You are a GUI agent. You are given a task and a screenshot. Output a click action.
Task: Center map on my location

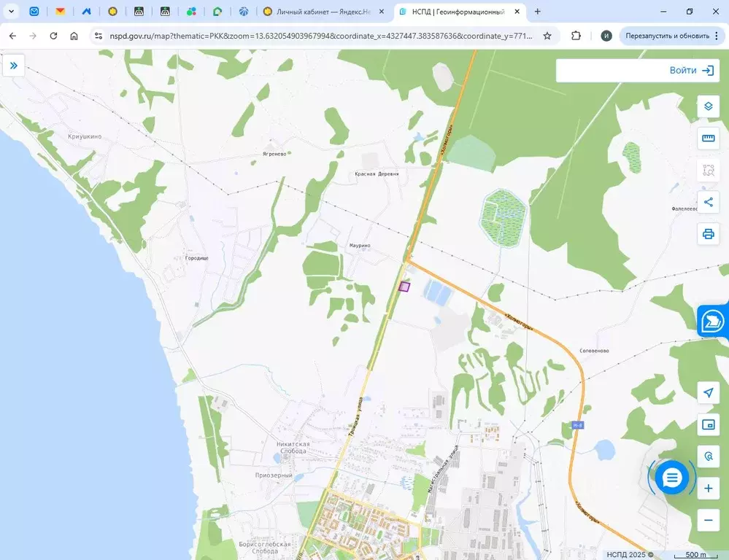707,393
